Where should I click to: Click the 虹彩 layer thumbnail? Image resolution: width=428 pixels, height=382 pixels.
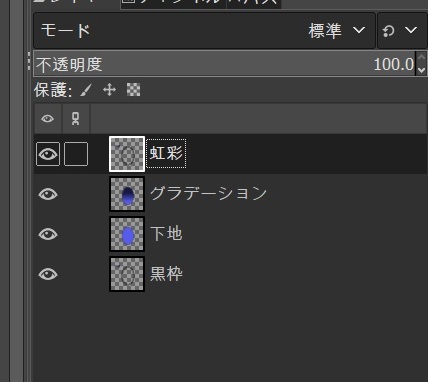point(127,154)
